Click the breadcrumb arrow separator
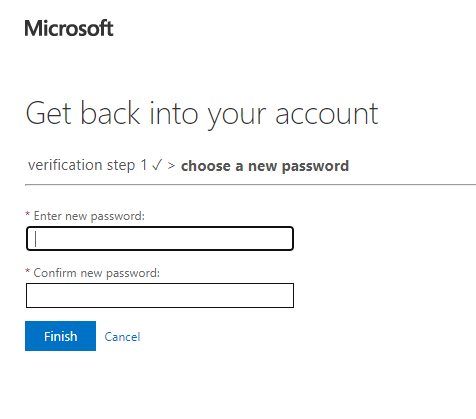476x419 pixels. [x=171, y=166]
